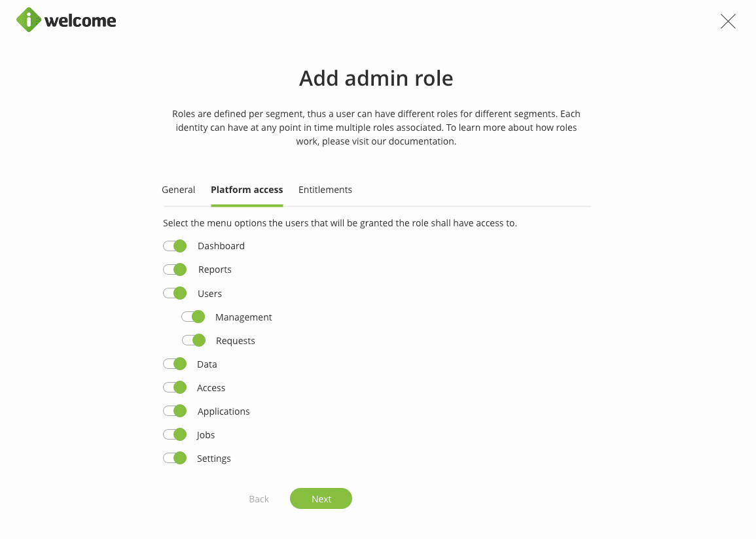Image resolution: width=756 pixels, height=539 pixels.
Task: Click the welcome brand wordmark
Action: point(81,21)
